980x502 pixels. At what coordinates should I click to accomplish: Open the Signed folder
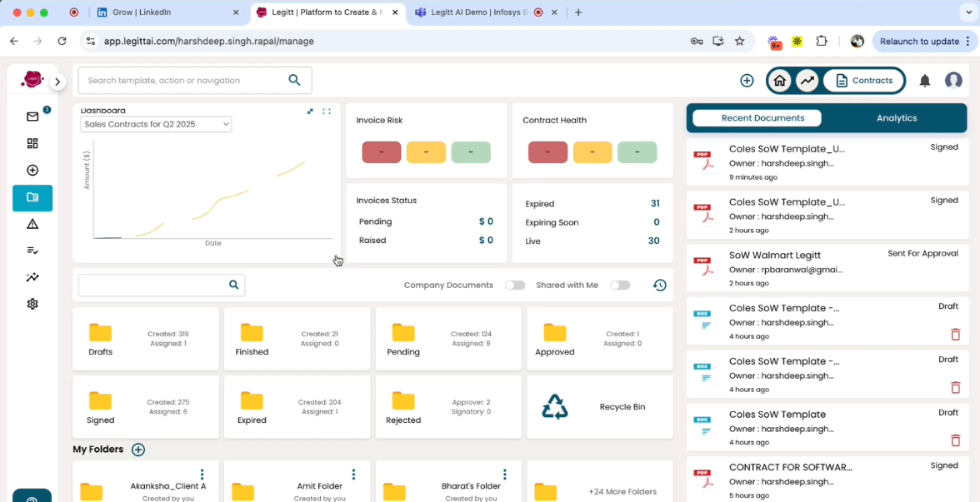point(146,407)
